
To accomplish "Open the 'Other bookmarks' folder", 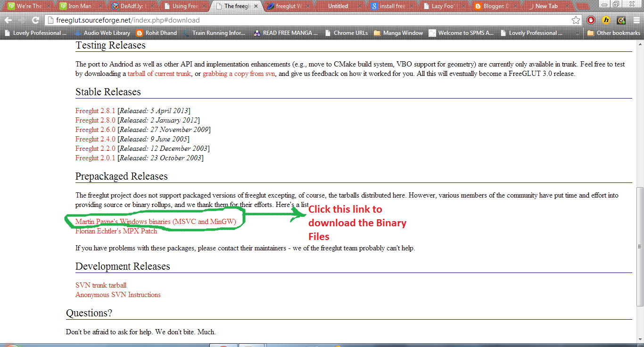I will click(x=613, y=33).
